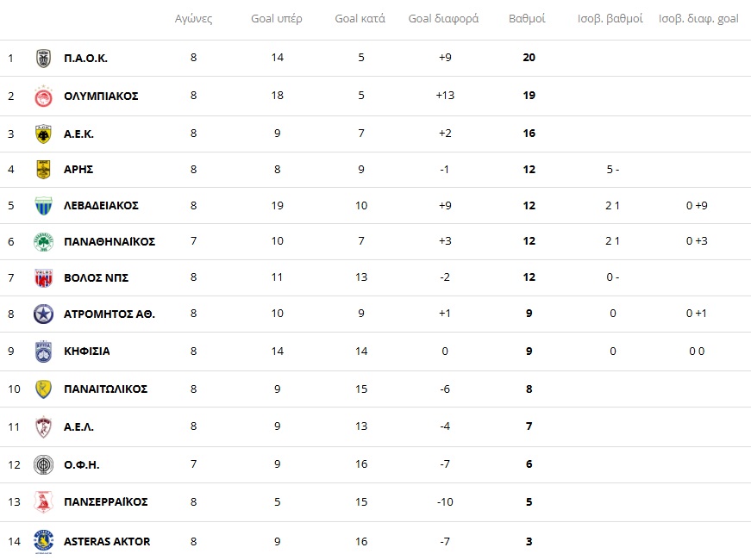Click the Atromitos blue star logo
The width and height of the screenshot is (751, 560).
pos(43,314)
